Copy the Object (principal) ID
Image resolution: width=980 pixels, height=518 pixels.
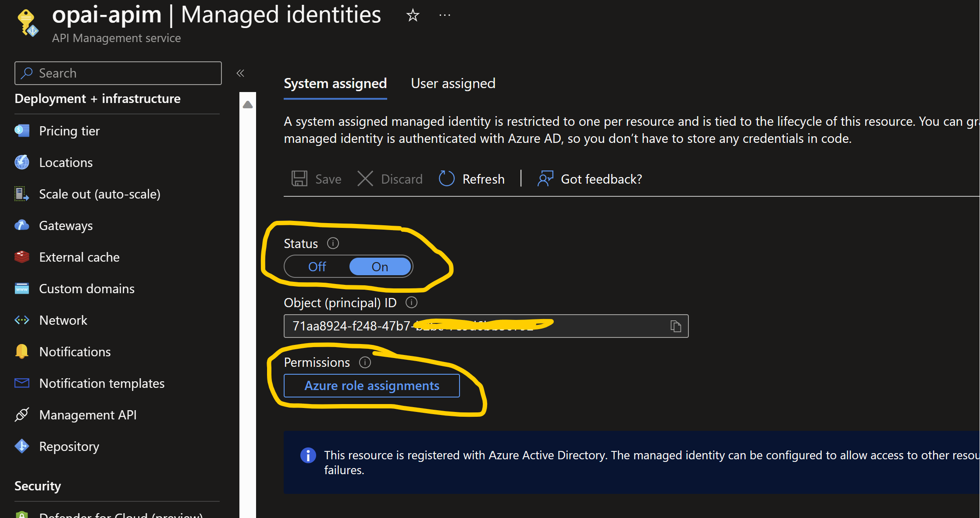click(x=675, y=326)
